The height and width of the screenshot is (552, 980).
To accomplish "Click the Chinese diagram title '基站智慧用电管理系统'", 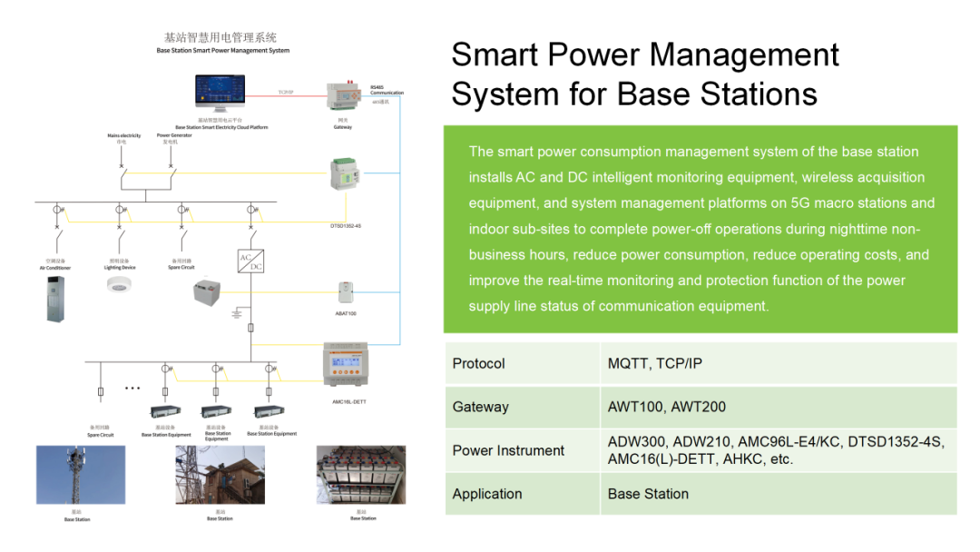I will (220, 37).
